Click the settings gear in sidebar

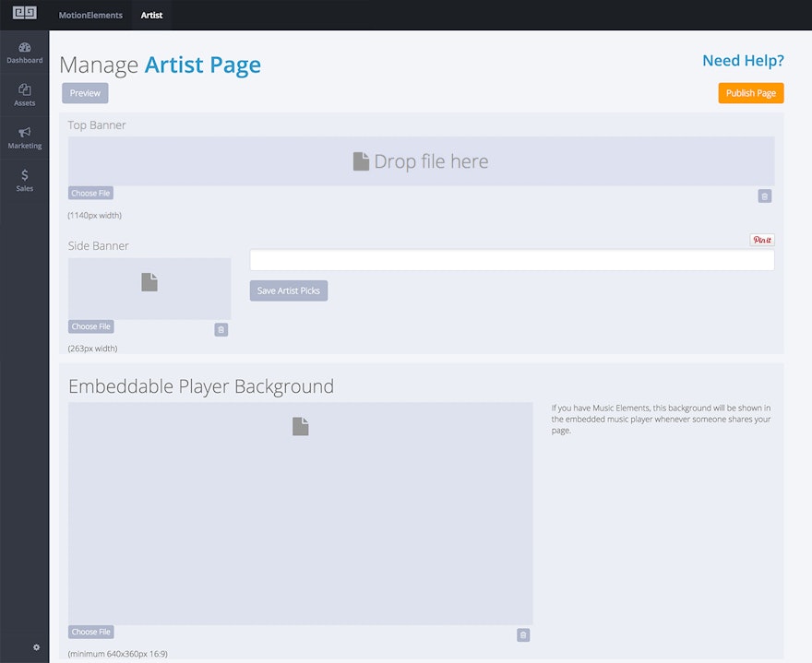click(x=37, y=647)
